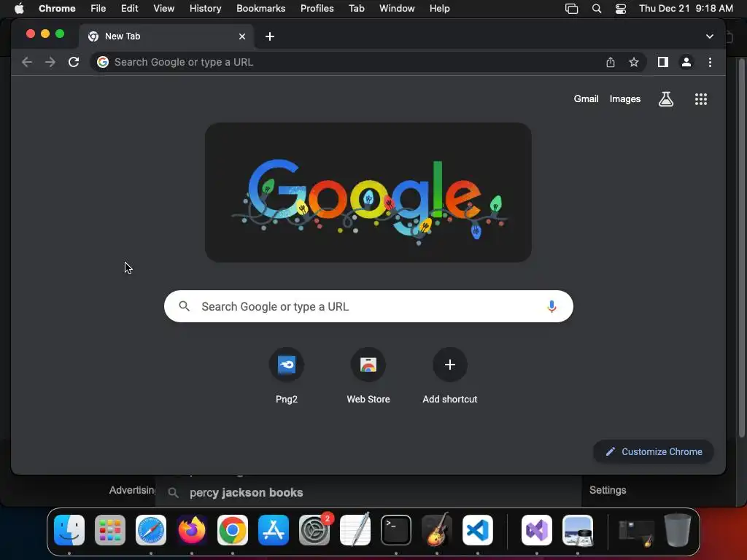Reload the current page

pos(74,62)
